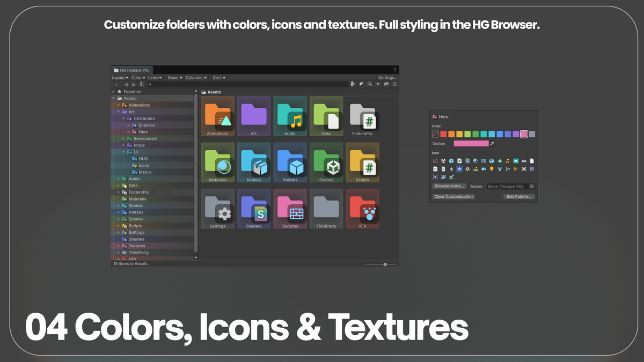This screenshot has height=362, width=644.
Task: Select the Aa font icon in the picker
Action: [x=524, y=161]
